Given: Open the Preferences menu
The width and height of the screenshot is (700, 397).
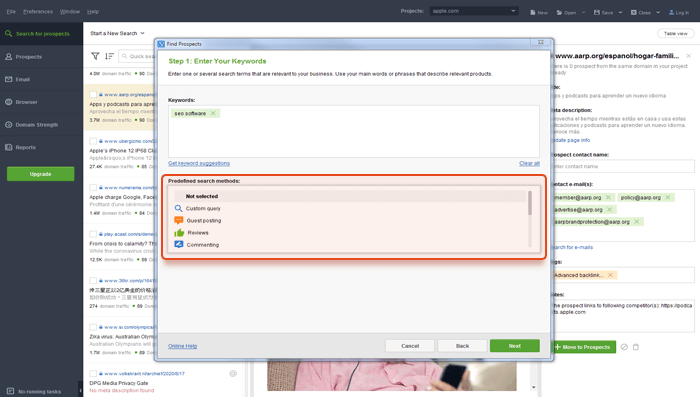Looking at the screenshot, I should coord(38,12).
